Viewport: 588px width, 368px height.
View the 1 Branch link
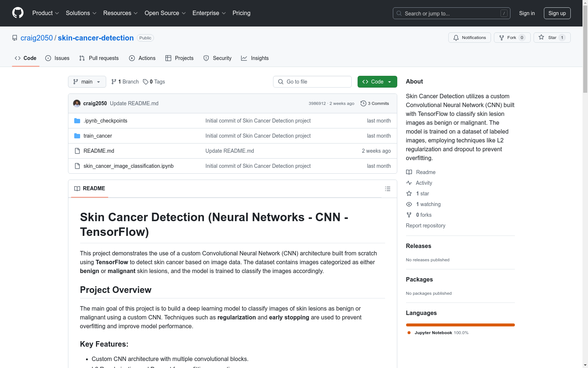tap(125, 82)
